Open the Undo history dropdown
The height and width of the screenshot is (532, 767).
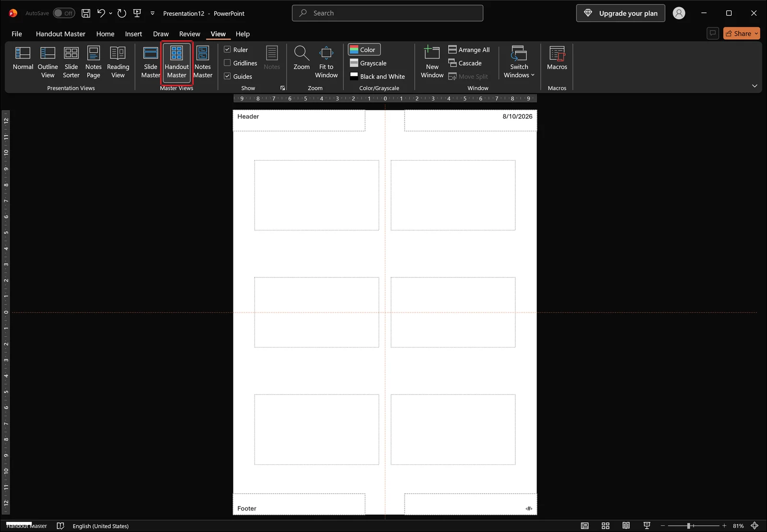pos(111,13)
